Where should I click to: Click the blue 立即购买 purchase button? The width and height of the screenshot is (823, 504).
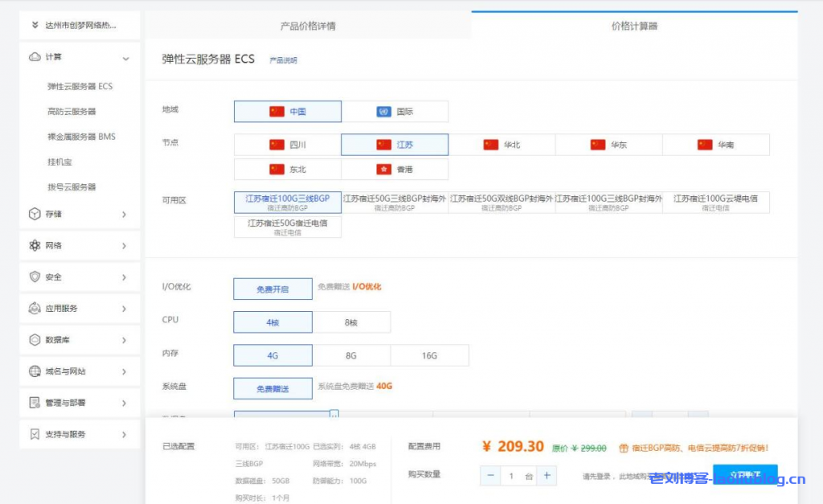(x=744, y=475)
